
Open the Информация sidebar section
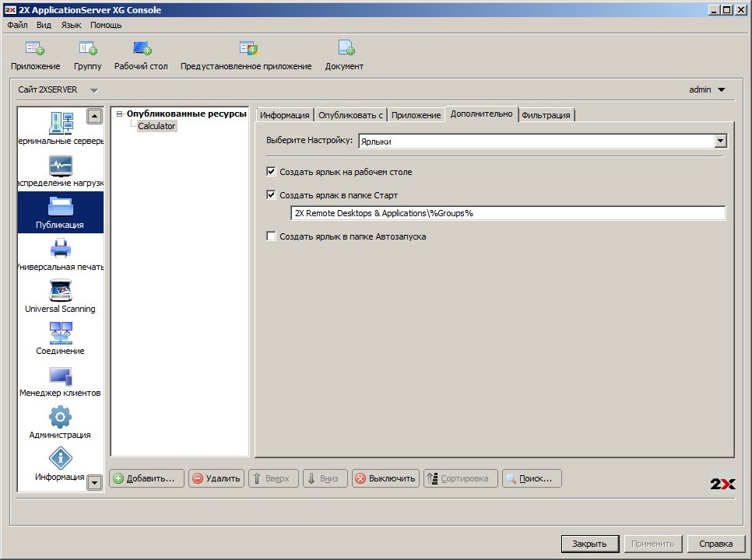tap(61, 464)
